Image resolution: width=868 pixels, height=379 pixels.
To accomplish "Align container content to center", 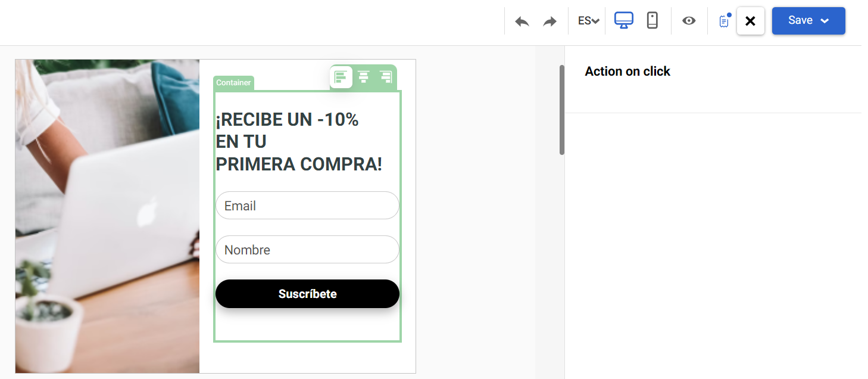I will tap(363, 77).
